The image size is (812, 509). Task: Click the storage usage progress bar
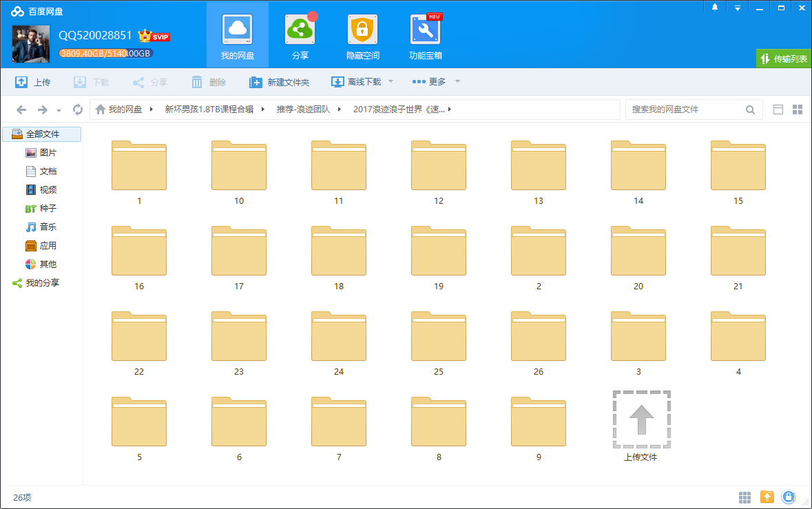[105, 53]
